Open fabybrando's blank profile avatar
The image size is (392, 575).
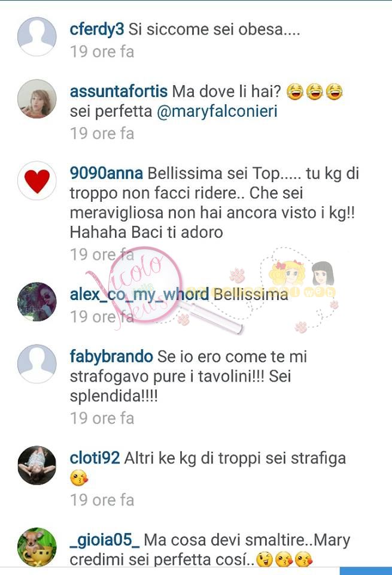click(x=37, y=364)
